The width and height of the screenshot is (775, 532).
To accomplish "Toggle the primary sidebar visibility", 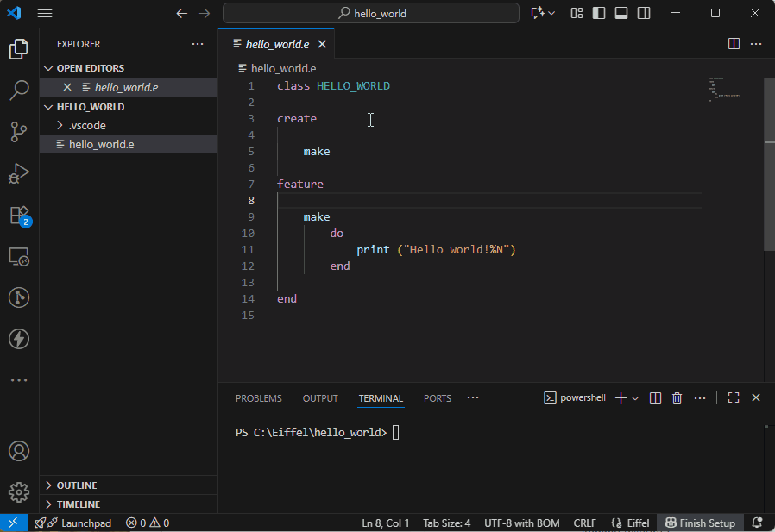I will tap(599, 13).
